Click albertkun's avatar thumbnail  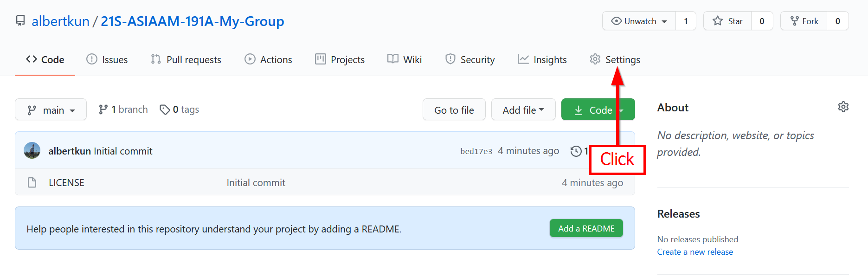coord(32,151)
